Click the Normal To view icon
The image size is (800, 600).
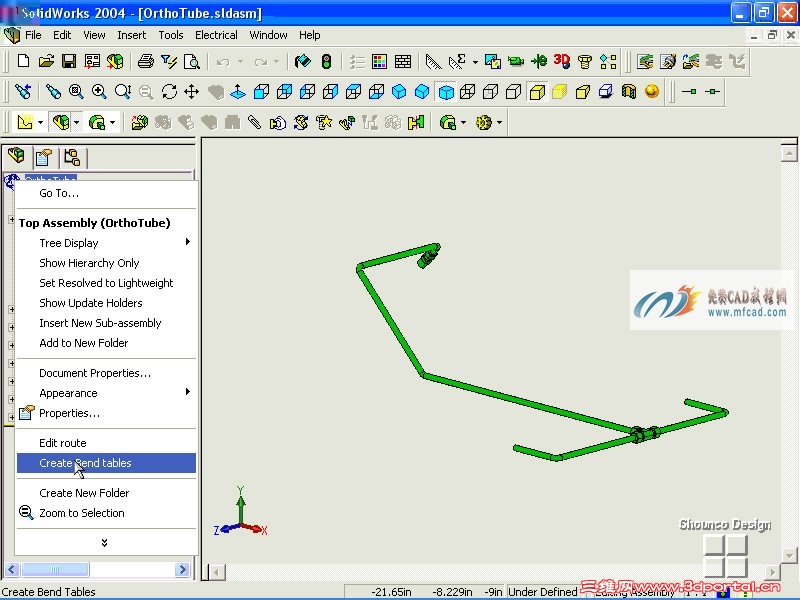[238, 92]
